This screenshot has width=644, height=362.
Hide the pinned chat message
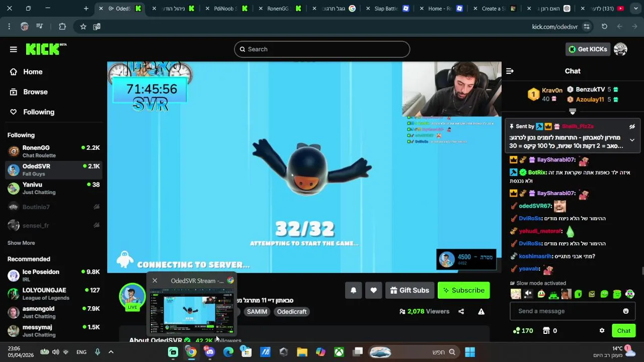[632, 127]
